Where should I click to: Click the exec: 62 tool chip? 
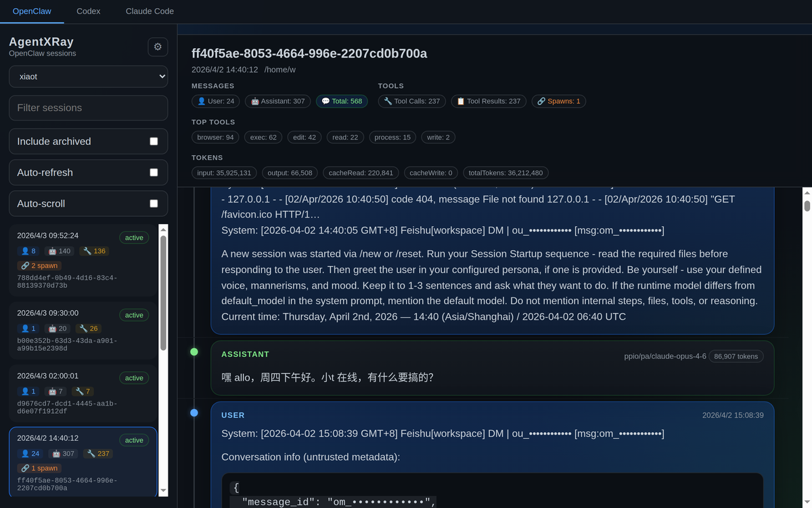point(263,137)
